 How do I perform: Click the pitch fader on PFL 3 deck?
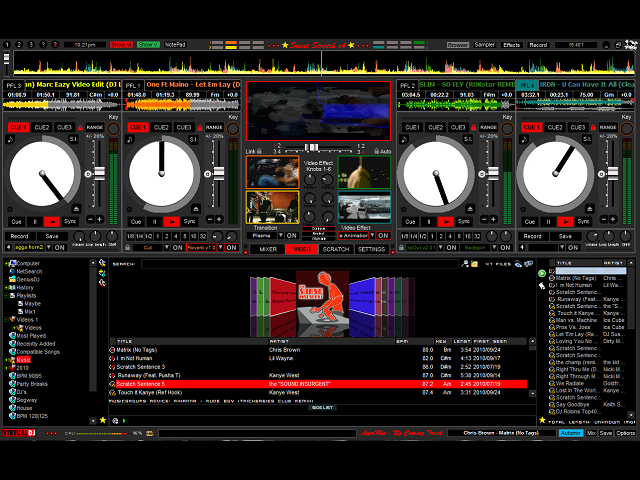[x=99, y=173]
